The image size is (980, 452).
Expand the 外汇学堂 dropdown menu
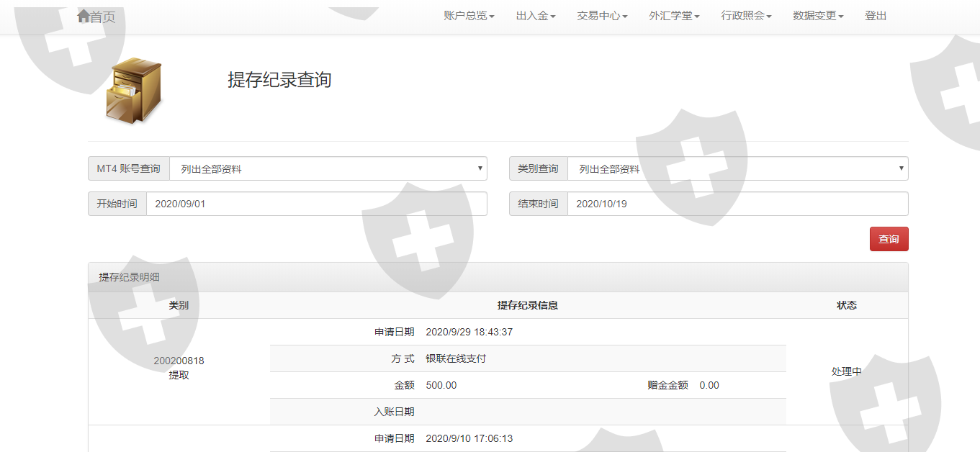pos(674,16)
